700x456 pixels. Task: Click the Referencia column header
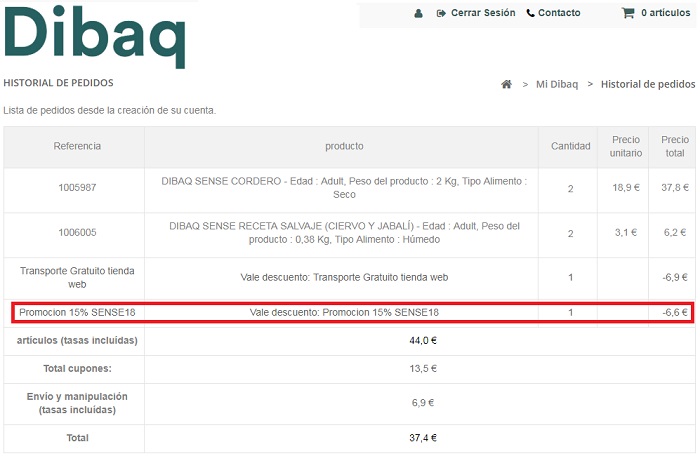tap(77, 147)
